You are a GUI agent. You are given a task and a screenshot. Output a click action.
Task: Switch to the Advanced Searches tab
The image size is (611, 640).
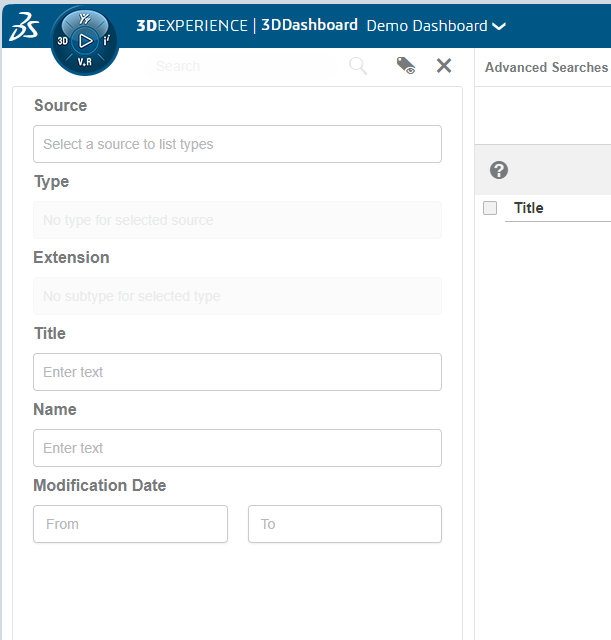(546, 67)
